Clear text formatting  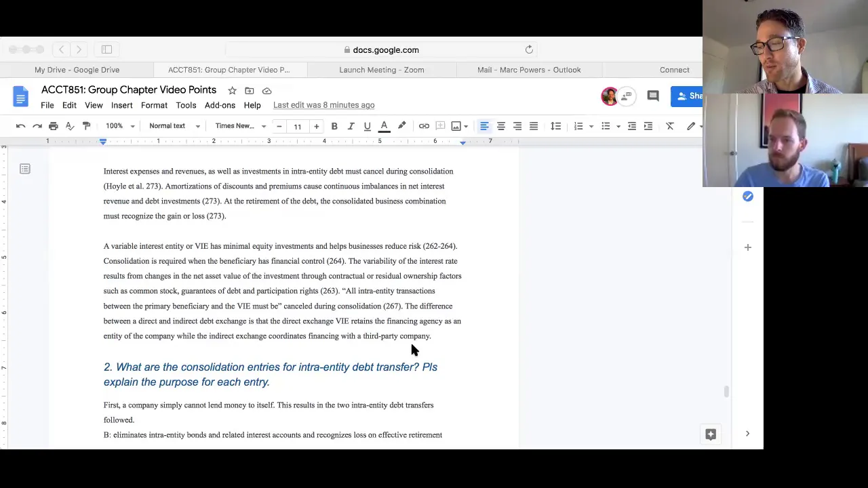(x=670, y=126)
